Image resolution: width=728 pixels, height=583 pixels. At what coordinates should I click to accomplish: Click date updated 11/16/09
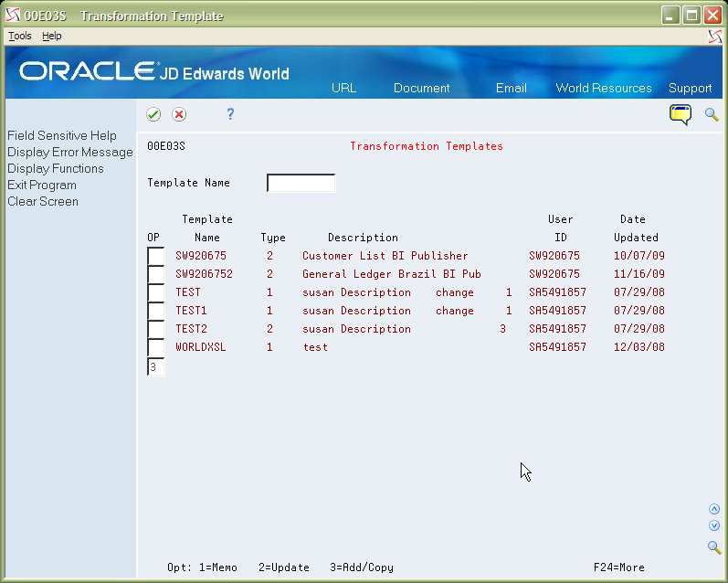639,274
